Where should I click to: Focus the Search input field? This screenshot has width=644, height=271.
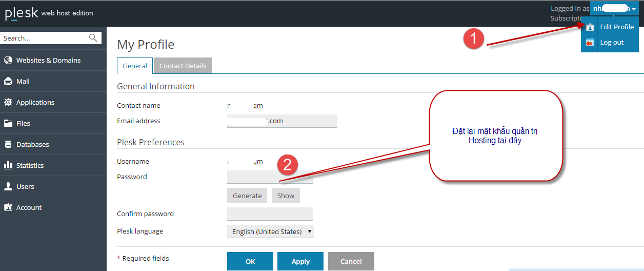point(51,38)
